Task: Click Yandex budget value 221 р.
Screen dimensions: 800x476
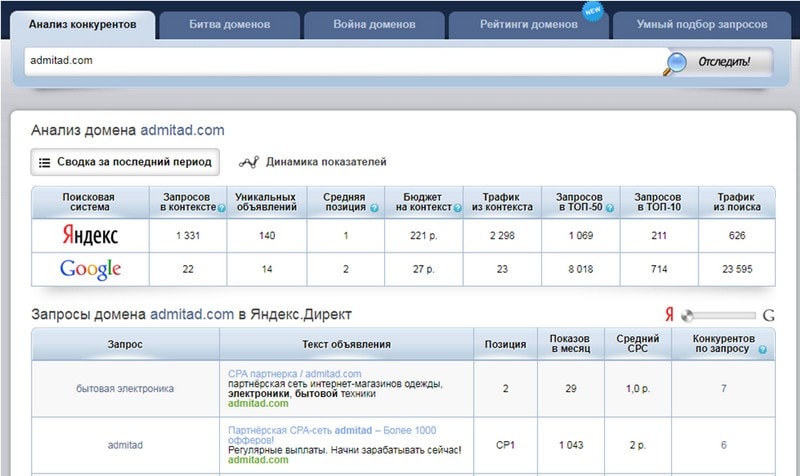Action: click(423, 236)
